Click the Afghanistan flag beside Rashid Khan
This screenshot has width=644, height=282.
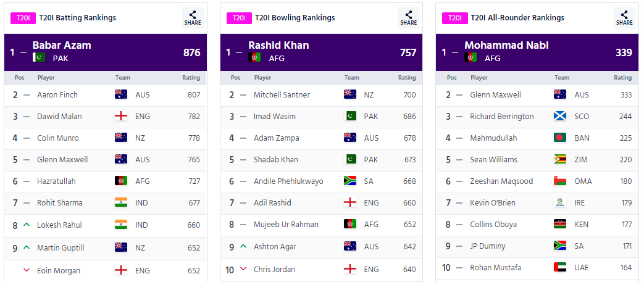254,57
